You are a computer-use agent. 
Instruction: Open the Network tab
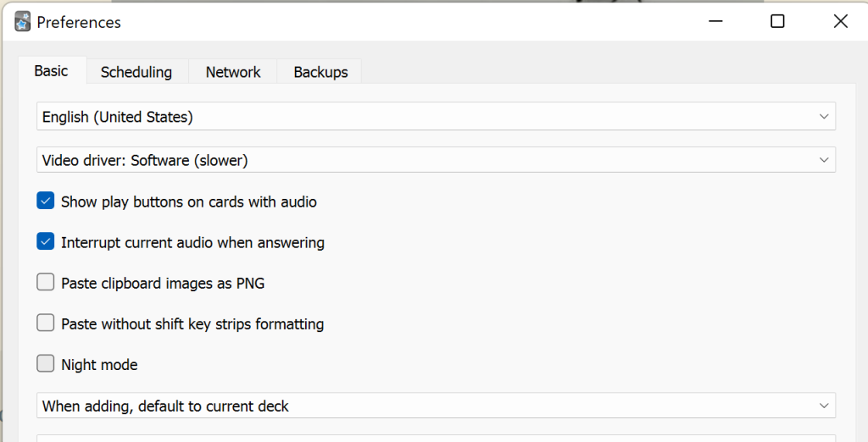[x=232, y=72]
